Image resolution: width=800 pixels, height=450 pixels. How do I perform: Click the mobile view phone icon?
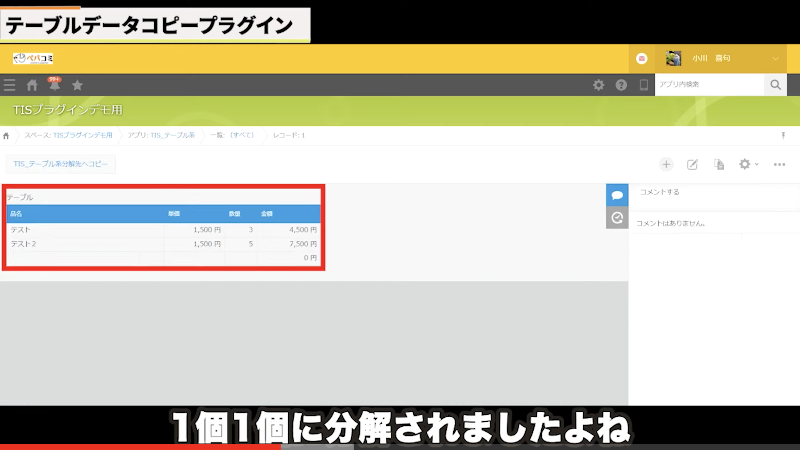click(x=643, y=86)
